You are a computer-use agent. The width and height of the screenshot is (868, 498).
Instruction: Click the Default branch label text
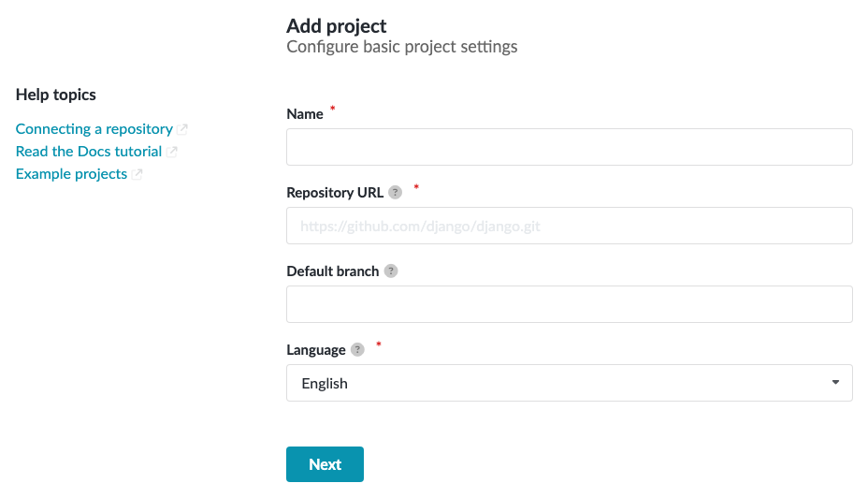(332, 271)
